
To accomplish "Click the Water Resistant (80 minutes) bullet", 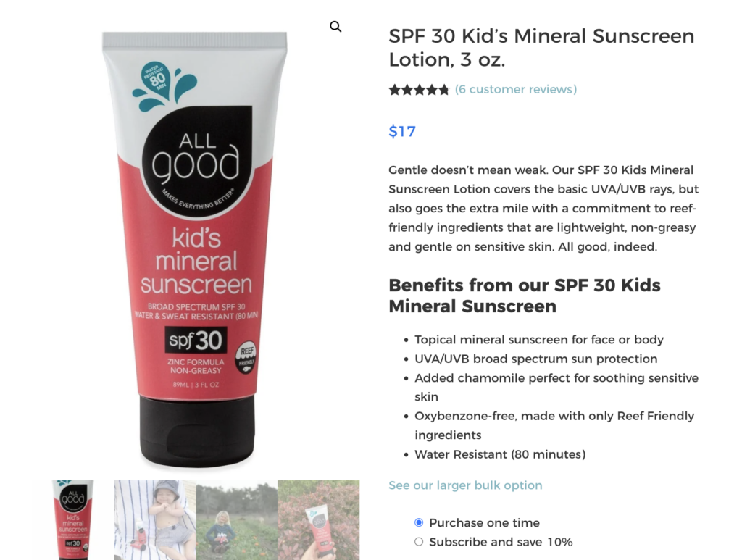I will tap(500, 454).
